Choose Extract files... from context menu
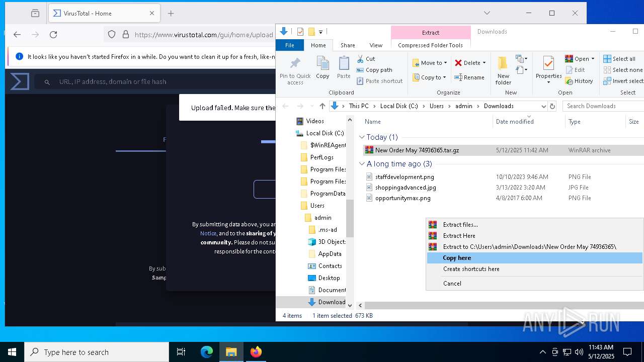This screenshot has width=644, height=362. [534, 225]
